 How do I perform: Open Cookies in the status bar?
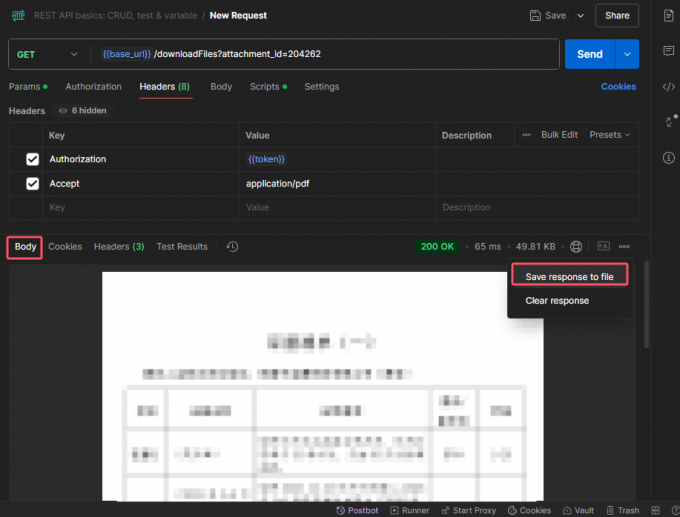pos(529,510)
